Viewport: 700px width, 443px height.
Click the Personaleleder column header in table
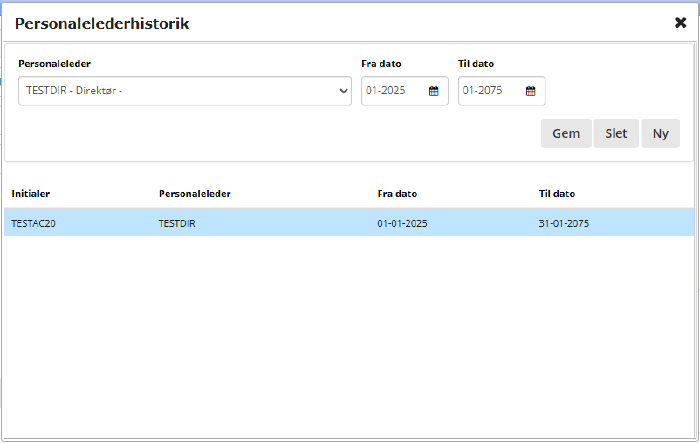[x=195, y=194]
